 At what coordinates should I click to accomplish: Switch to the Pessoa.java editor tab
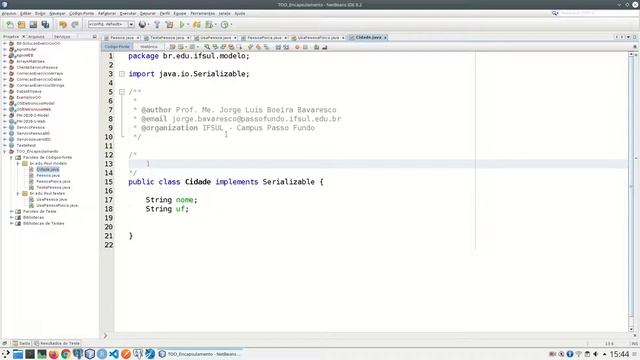coord(122,38)
